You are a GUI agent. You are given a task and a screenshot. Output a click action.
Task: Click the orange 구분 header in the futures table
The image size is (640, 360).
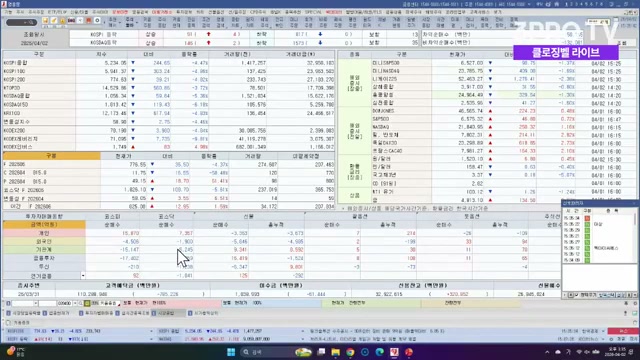(51, 156)
